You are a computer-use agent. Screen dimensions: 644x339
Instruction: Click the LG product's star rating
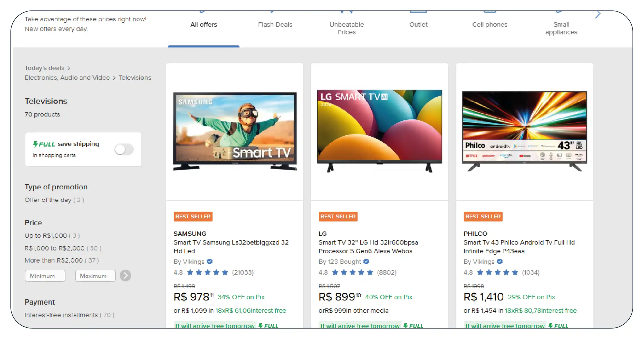(352, 272)
